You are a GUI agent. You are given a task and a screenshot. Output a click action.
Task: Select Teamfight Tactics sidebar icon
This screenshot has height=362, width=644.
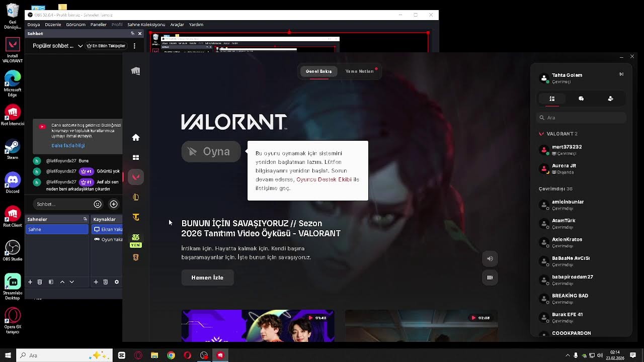coord(135,217)
